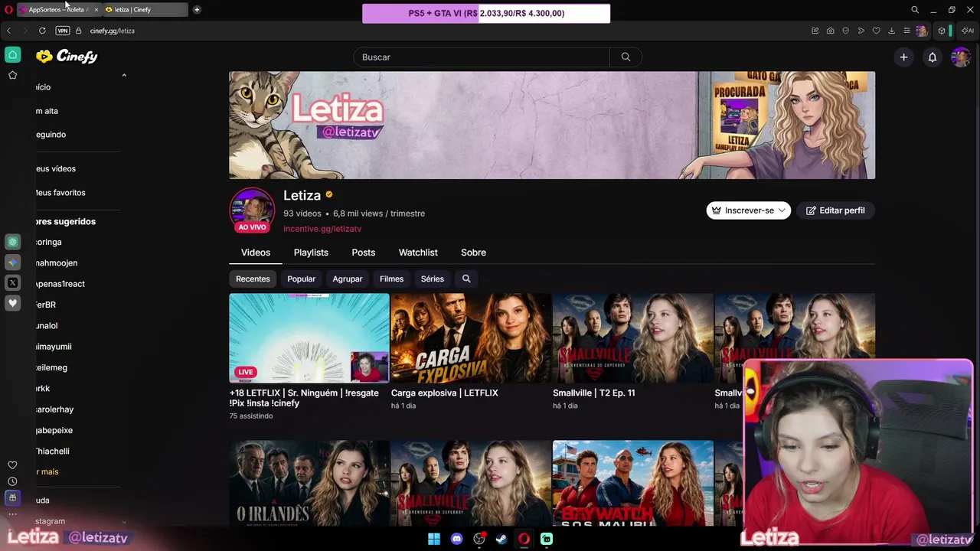Focus the Buscar search field
This screenshot has width=980, height=551.
pos(482,57)
